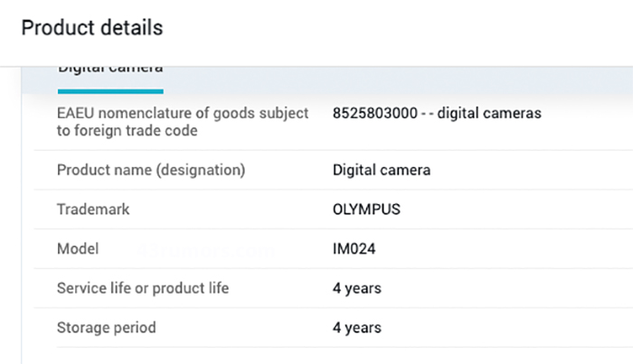Select the IM024 model value
Screen dimensions: 633x364
pyautogui.click(x=354, y=248)
